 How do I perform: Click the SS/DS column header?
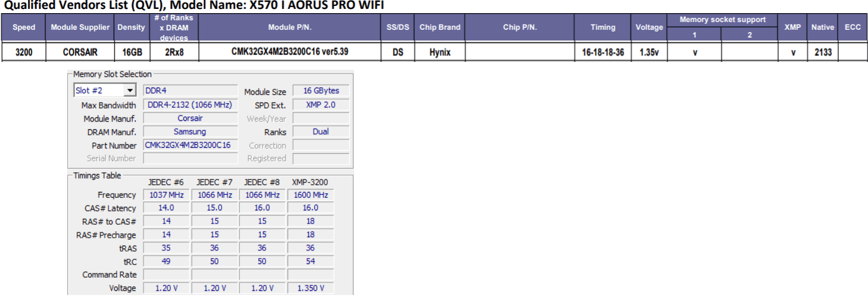point(398,27)
